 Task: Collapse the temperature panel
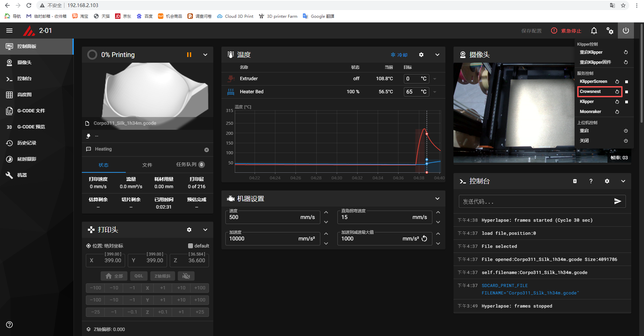point(437,55)
